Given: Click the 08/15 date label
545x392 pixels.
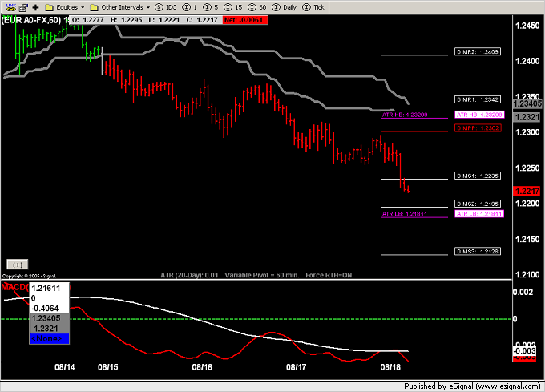Looking at the screenshot, I should 107,367.
